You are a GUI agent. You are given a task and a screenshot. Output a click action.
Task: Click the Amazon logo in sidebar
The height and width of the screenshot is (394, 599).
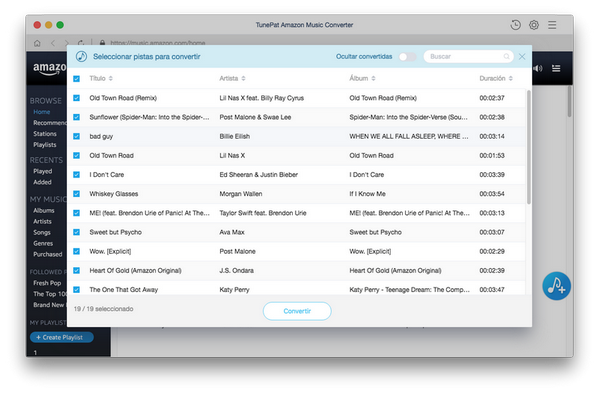coord(49,69)
